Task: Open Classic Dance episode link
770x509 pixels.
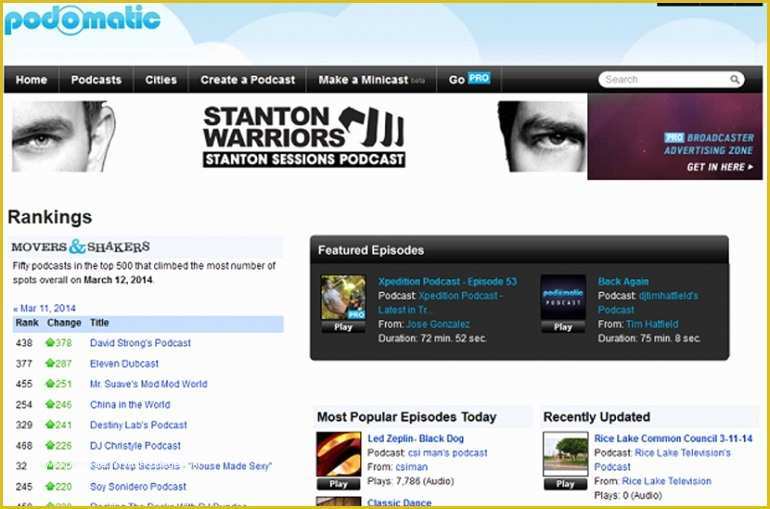Action: pyautogui.click(x=399, y=503)
